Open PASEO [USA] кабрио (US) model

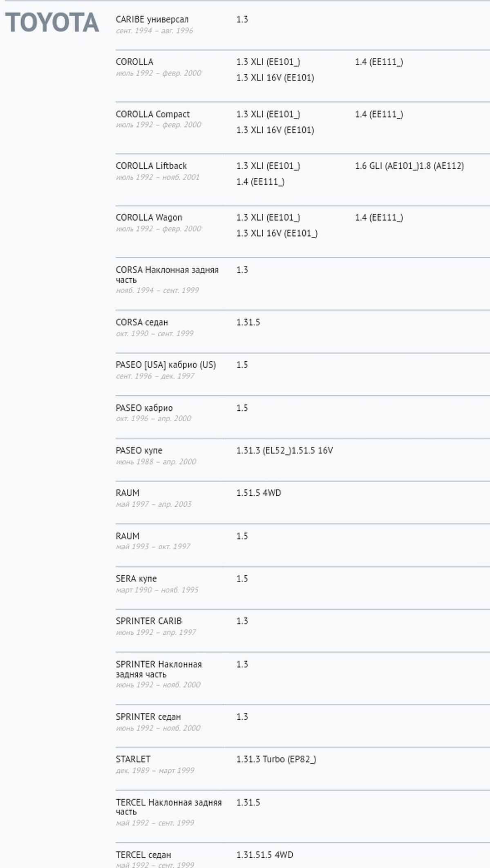click(x=166, y=365)
